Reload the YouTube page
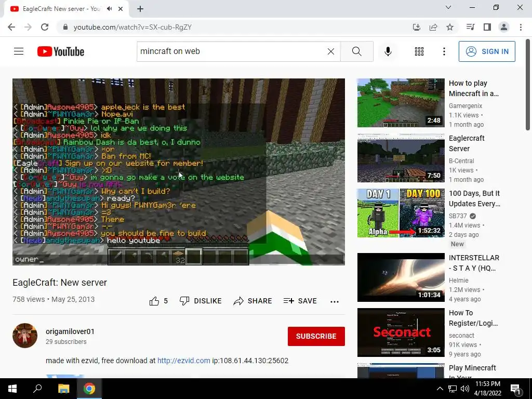The width and height of the screenshot is (532, 399). click(x=45, y=27)
